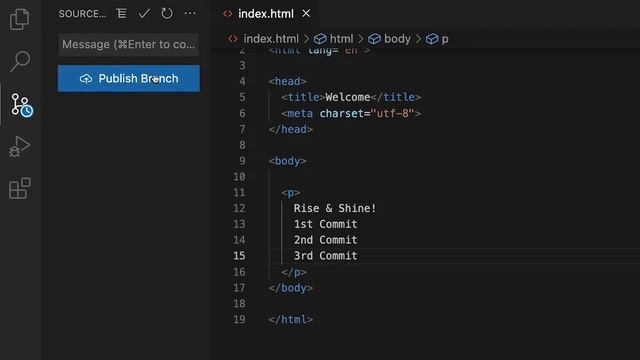640x360 pixels.
Task: Click line number 15 in the gutter
Action: click(239, 256)
